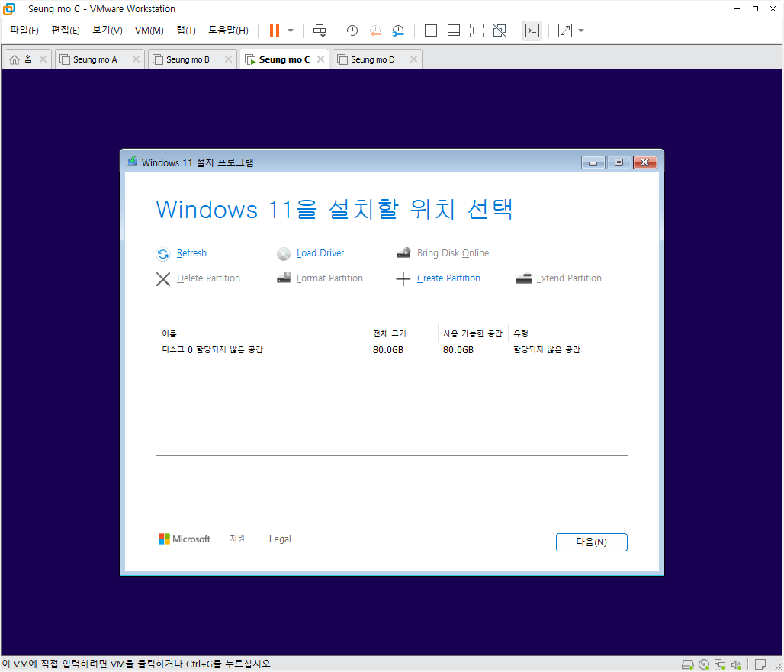Open the stretch display dropdown arrow
The image size is (784, 672).
[581, 31]
